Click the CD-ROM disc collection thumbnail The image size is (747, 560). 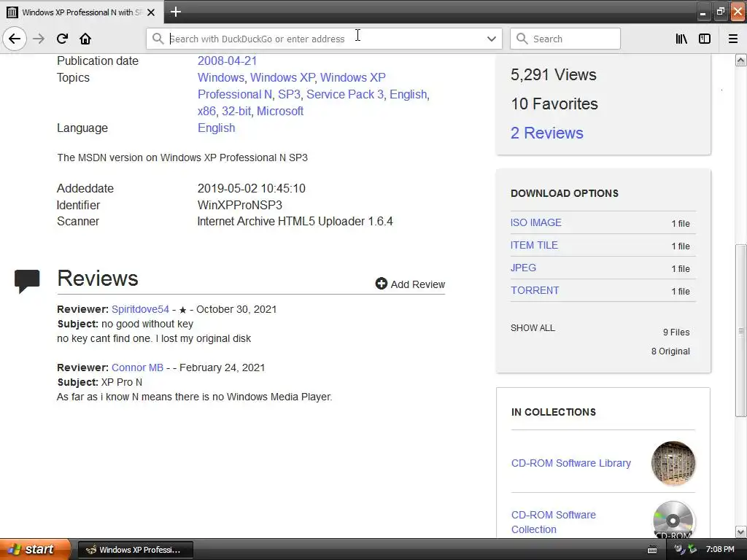tap(673, 519)
